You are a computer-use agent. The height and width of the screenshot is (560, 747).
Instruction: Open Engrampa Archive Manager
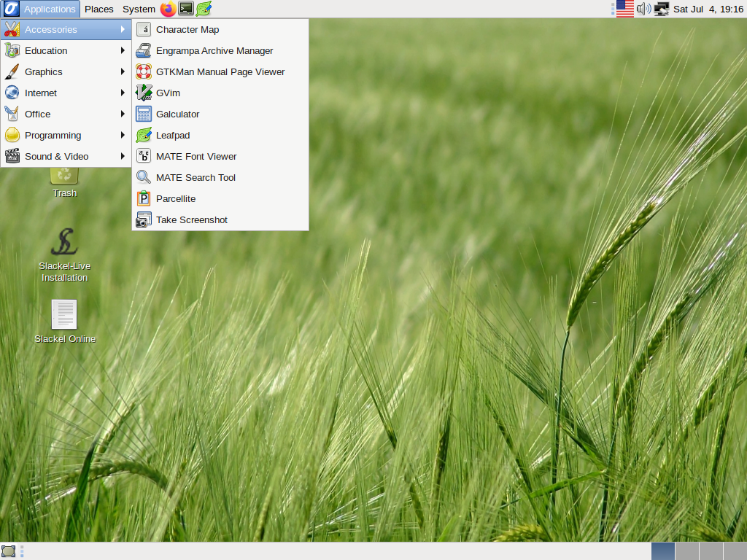(214, 51)
